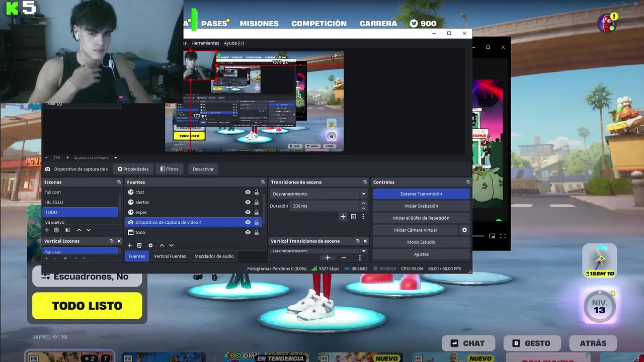Toggle visibility of alertas source
Image resolution: width=644 pixels, height=362 pixels.
(x=248, y=202)
